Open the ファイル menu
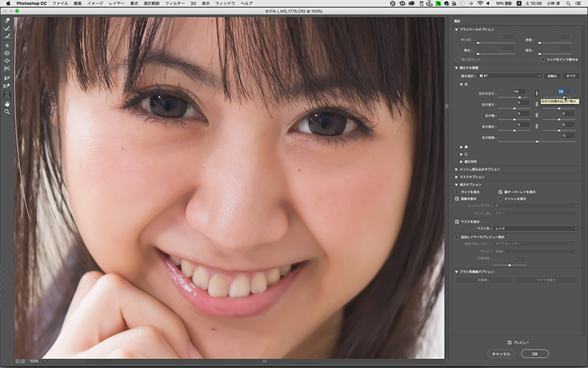Image resolution: width=588 pixels, height=368 pixels. point(60,4)
